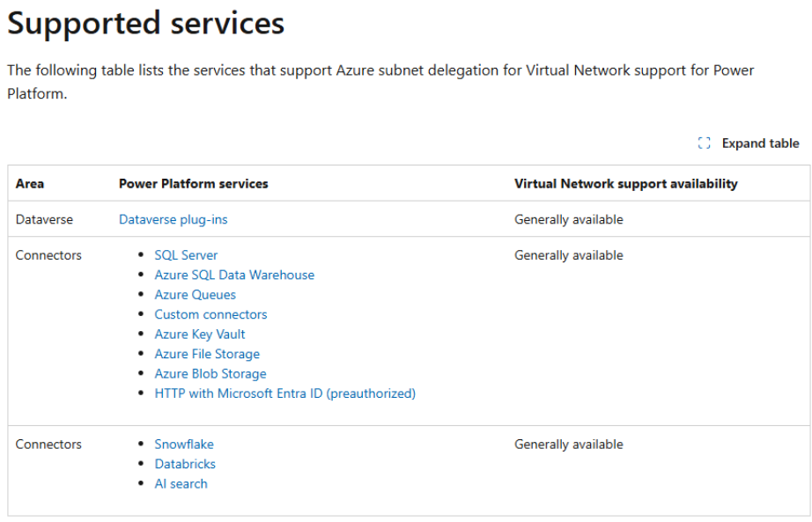Open the AI search link
Screen dimensions: 812x522
pos(181,484)
